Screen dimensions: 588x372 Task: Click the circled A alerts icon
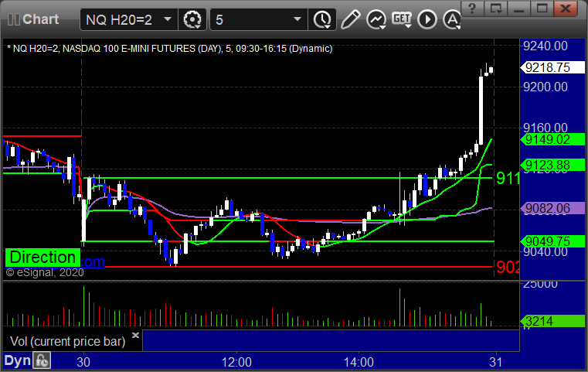(448, 19)
